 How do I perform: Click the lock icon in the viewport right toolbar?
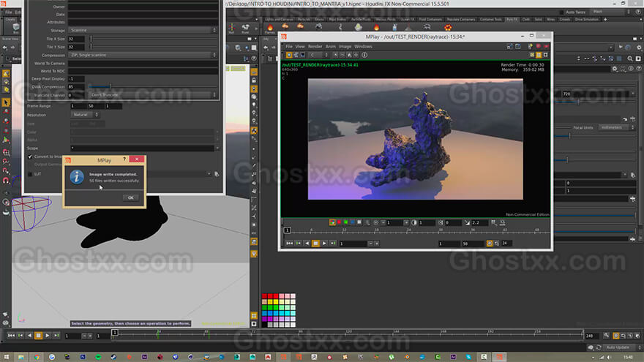click(x=254, y=80)
